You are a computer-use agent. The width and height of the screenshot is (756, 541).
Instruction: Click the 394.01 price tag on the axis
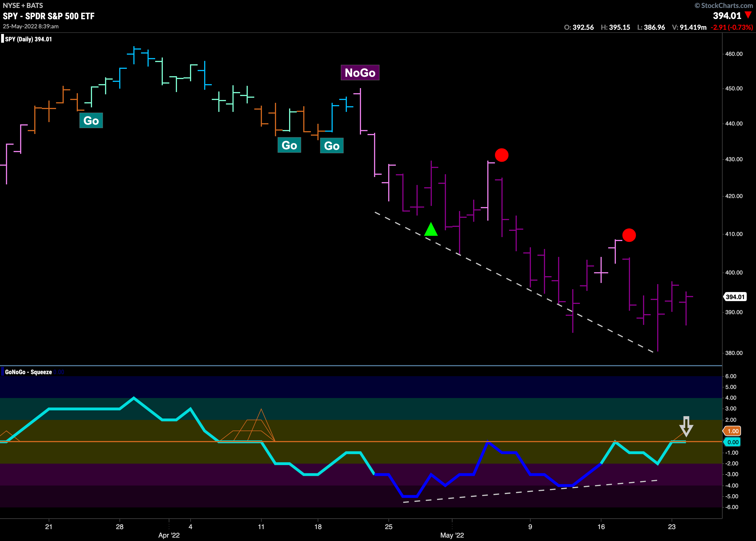[x=735, y=297]
